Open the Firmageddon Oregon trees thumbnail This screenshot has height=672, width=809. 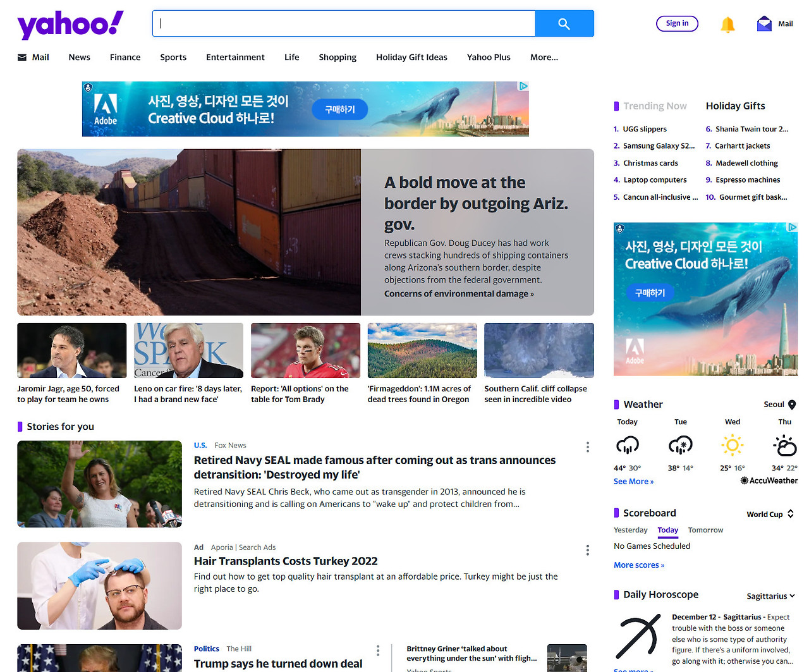tap(422, 350)
